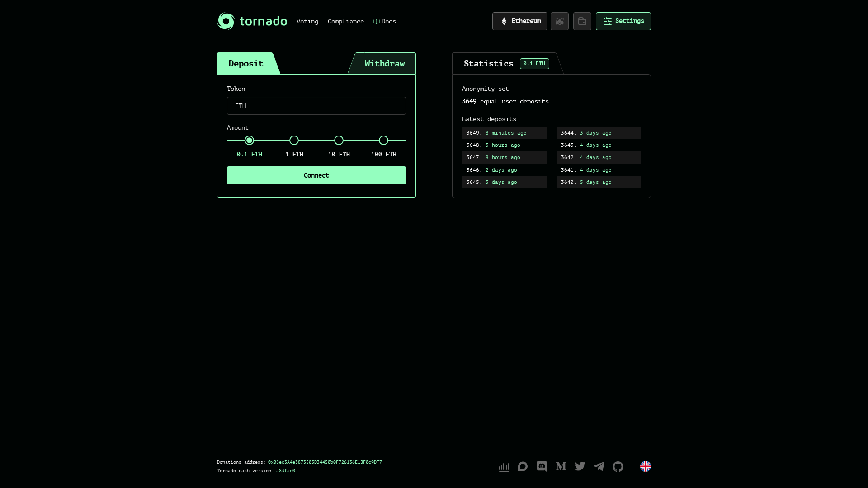
Task: Open the Medium icon in footer
Action: [561, 466]
